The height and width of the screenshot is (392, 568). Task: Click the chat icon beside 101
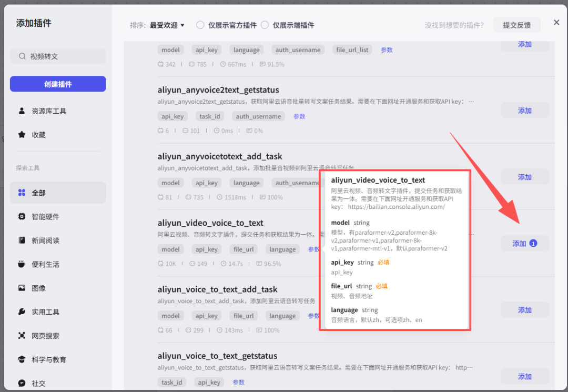pyautogui.click(x=185, y=130)
